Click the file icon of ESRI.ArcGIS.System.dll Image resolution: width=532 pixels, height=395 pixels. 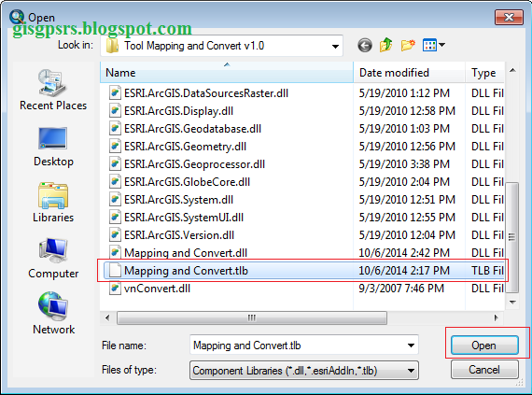115,199
